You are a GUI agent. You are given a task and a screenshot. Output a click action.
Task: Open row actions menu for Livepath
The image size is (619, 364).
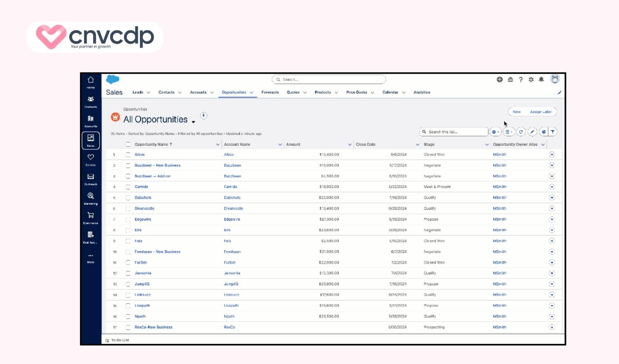(x=552, y=305)
